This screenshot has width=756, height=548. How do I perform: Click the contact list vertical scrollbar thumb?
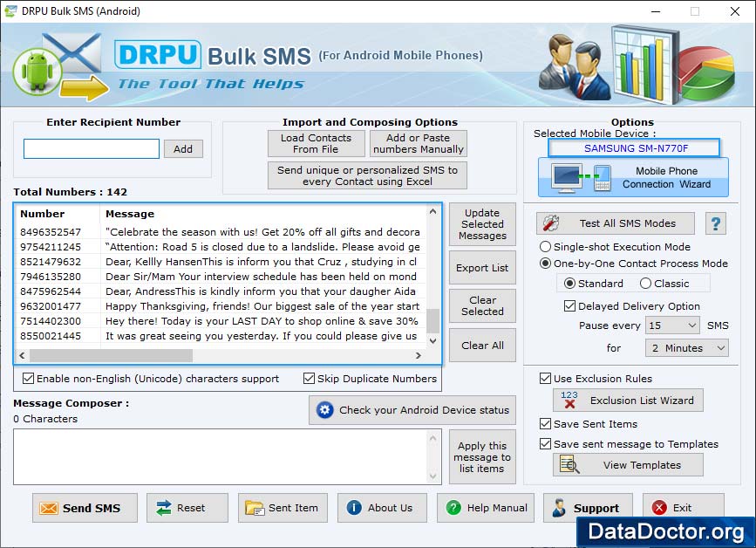point(433,321)
